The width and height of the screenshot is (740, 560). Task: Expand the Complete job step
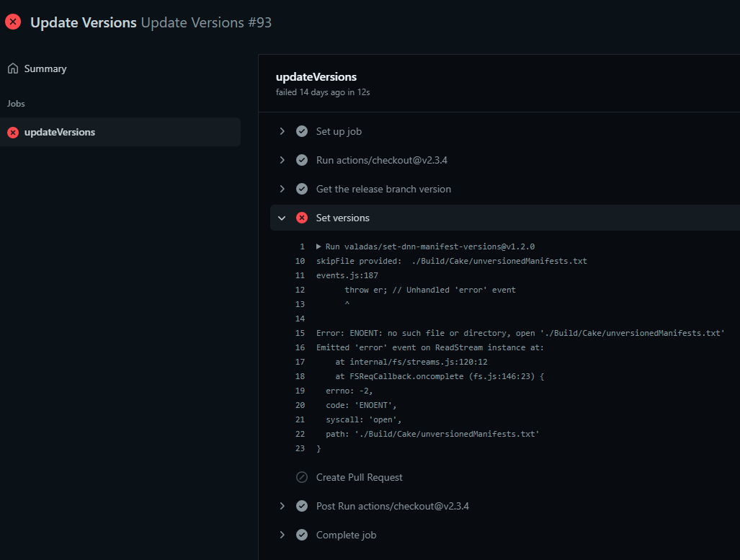pyautogui.click(x=282, y=535)
